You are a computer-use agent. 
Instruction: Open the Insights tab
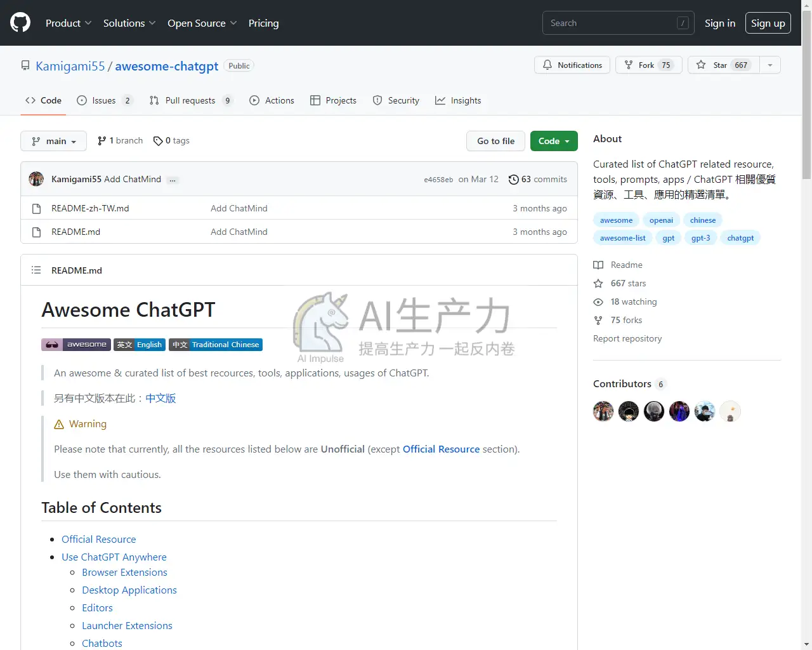coord(458,100)
